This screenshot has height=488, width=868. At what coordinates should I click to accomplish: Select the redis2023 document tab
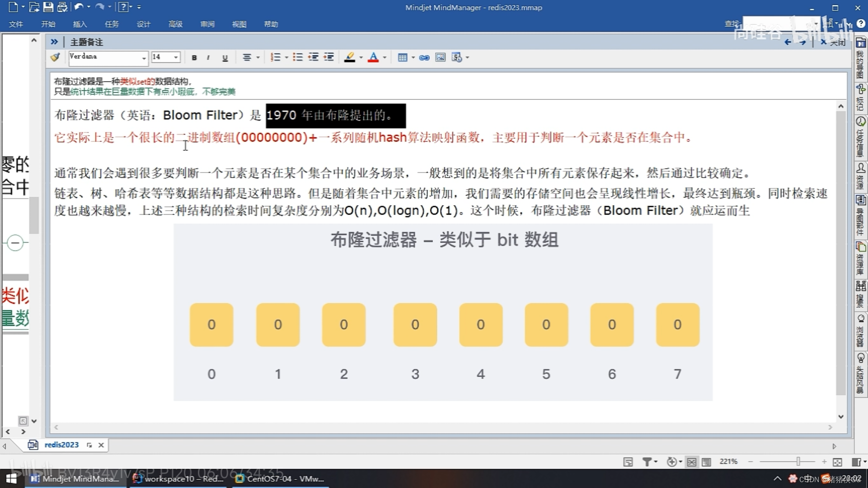click(x=61, y=445)
